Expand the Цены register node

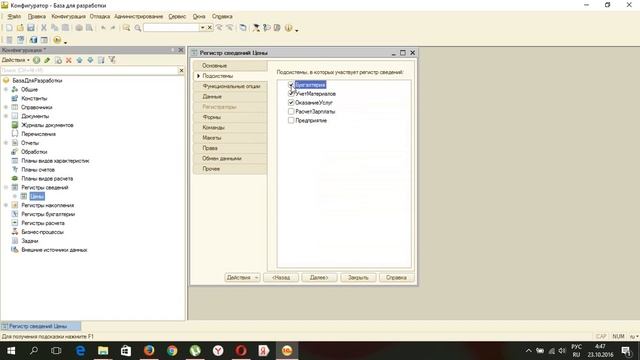(15, 196)
